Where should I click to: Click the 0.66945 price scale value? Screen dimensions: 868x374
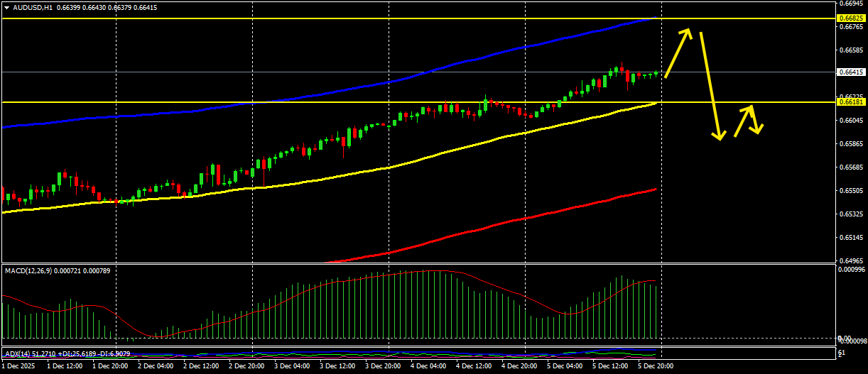851,4
